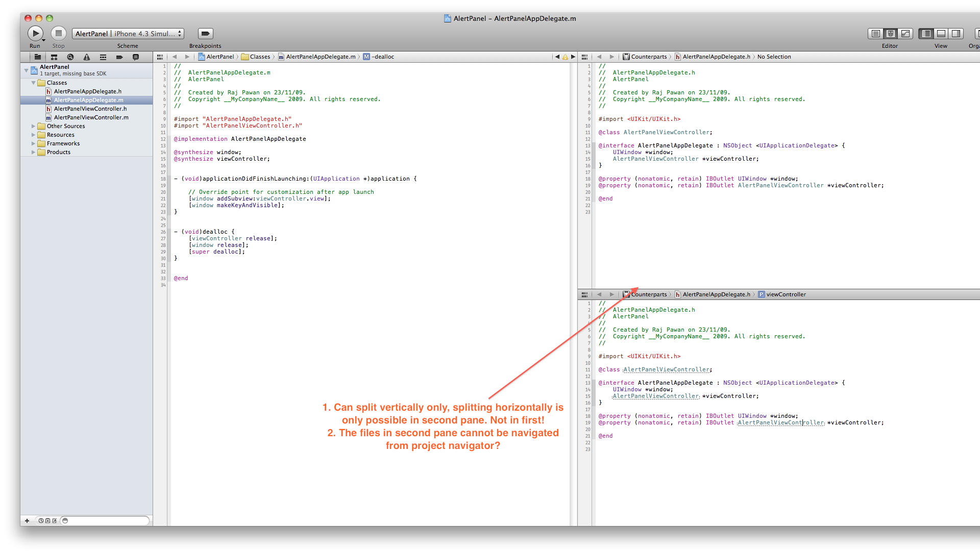The width and height of the screenshot is (980, 551).
Task: Go back in main editor history
Action: pyautogui.click(x=175, y=57)
